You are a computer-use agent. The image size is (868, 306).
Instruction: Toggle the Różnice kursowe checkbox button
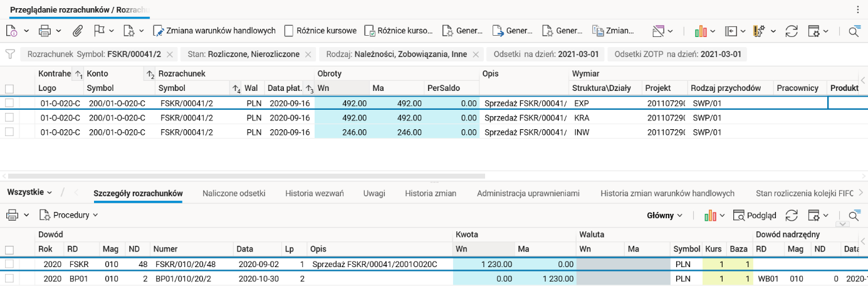320,31
